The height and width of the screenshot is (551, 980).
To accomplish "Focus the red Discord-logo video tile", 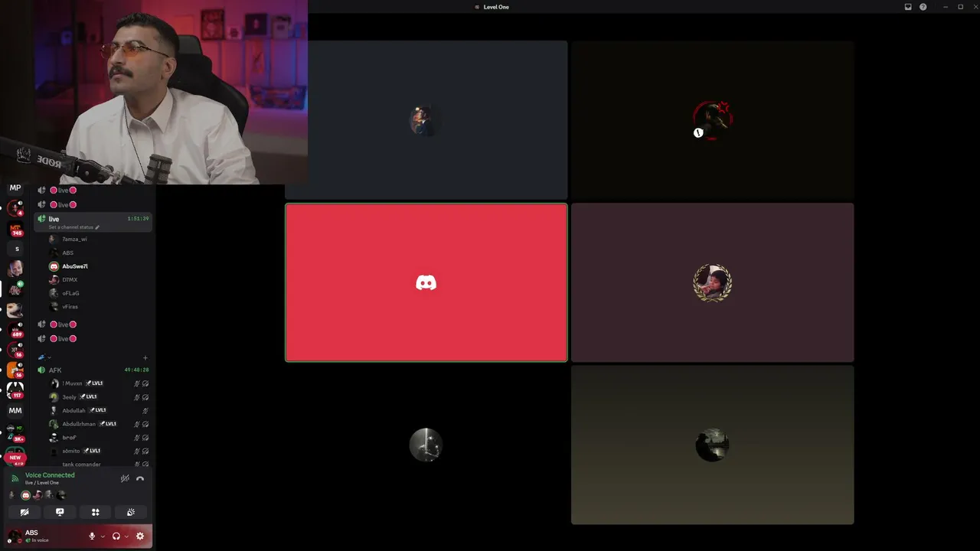I will click(x=426, y=282).
